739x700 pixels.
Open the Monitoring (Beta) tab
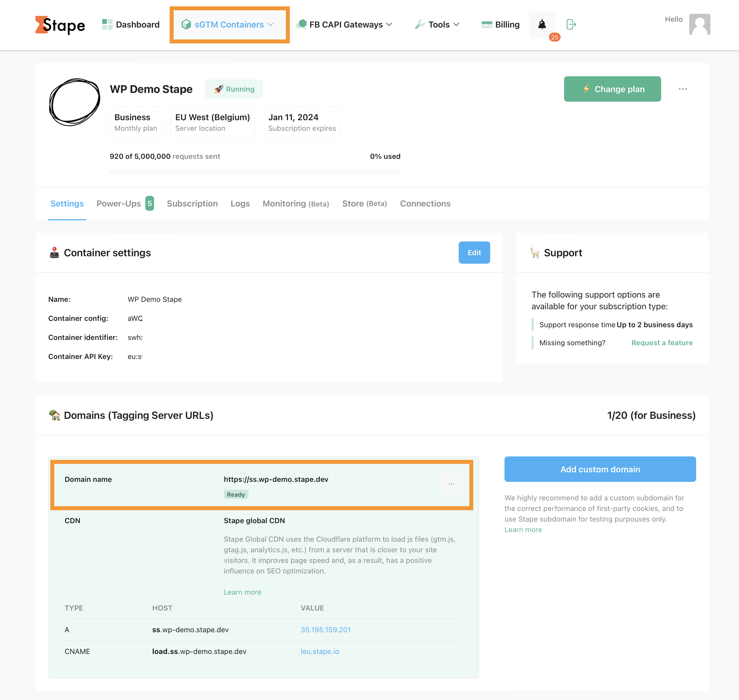(x=296, y=204)
